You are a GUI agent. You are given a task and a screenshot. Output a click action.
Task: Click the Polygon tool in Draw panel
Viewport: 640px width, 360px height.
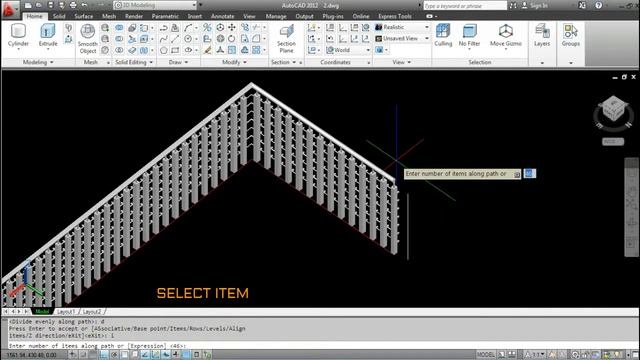(x=164, y=50)
